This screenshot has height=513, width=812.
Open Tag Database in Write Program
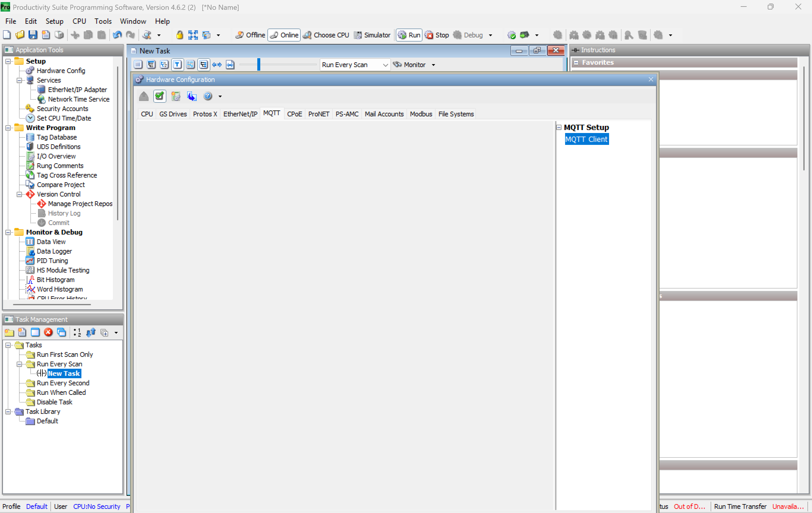pyautogui.click(x=57, y=137)
